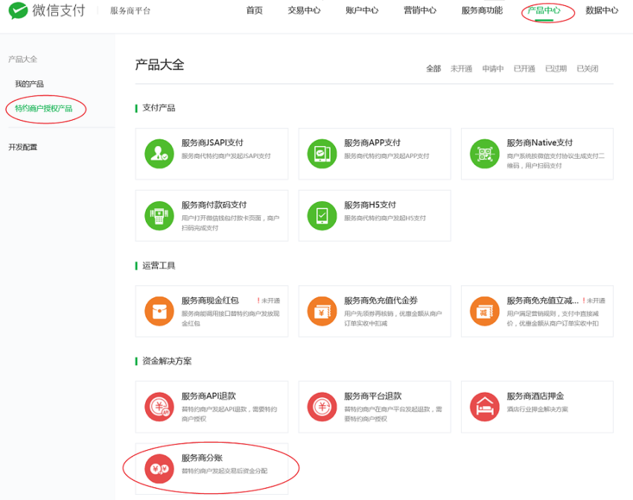Switch to the 交易中心 tab
This screenshot has height=500, width=633.
(x=304, y=11)
